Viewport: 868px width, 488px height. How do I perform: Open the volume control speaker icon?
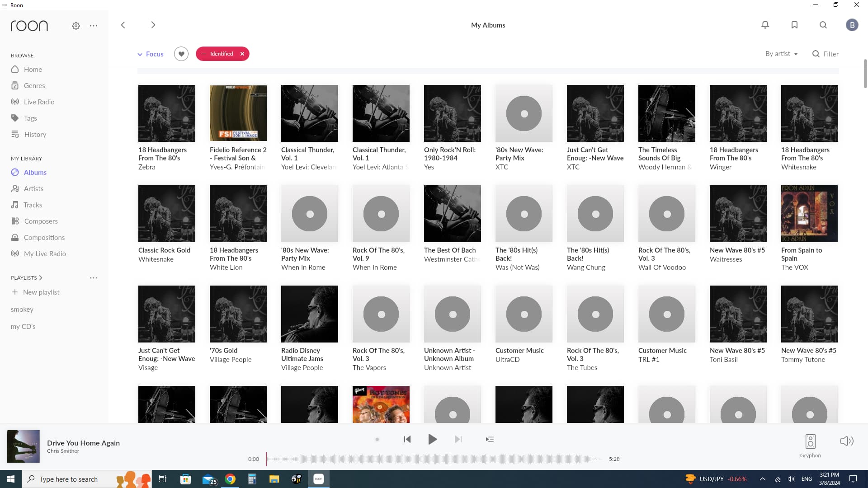point(847,441)
